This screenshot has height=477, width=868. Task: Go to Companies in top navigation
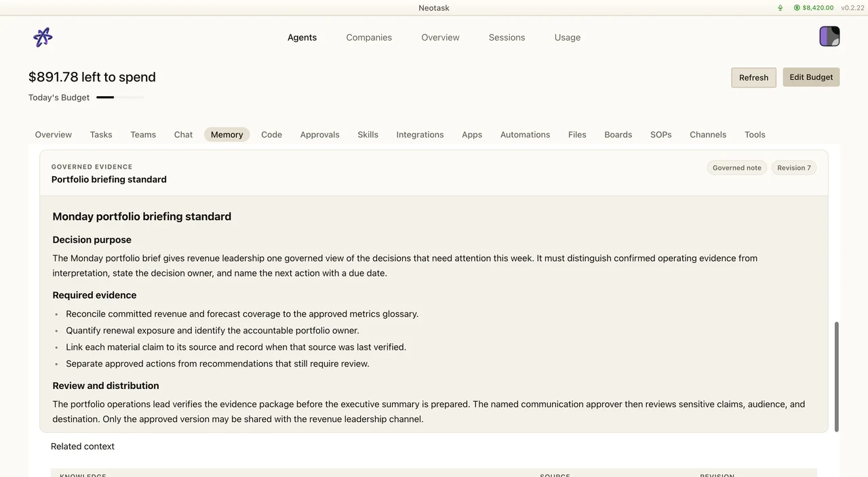click(x=369, y=37)
